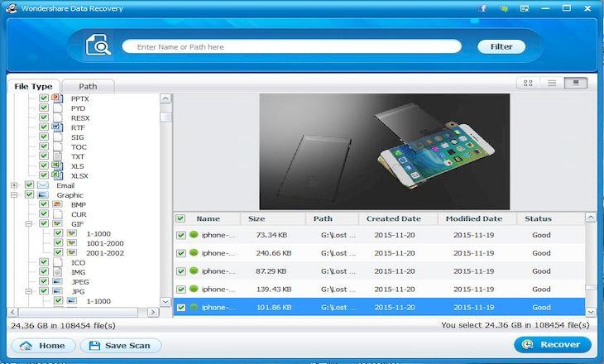
Task: Collapse the JPG tree node
Action: click(29, 291)
